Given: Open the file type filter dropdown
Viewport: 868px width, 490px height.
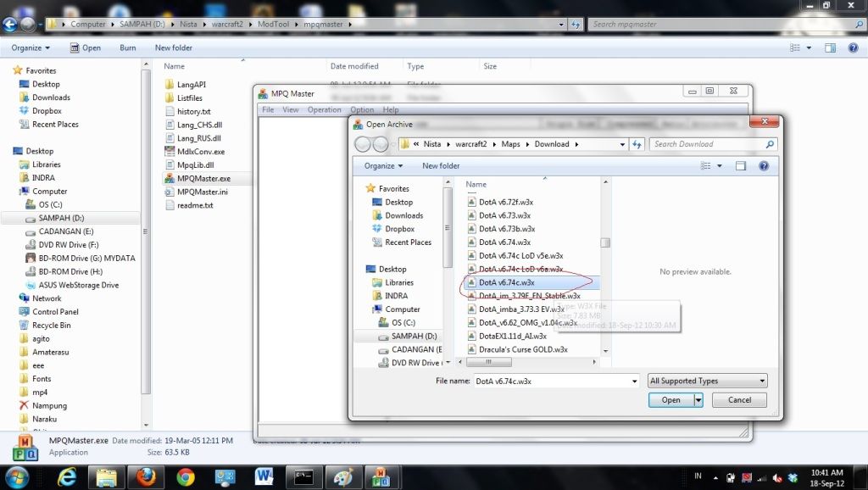Looking at the screenshot, I should pyautogui.click(x=708, y=381).
